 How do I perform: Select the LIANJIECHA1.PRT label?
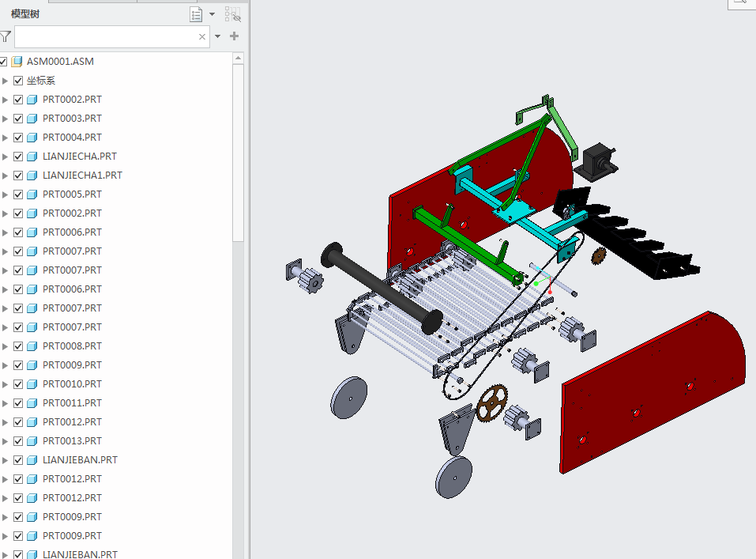82,176
